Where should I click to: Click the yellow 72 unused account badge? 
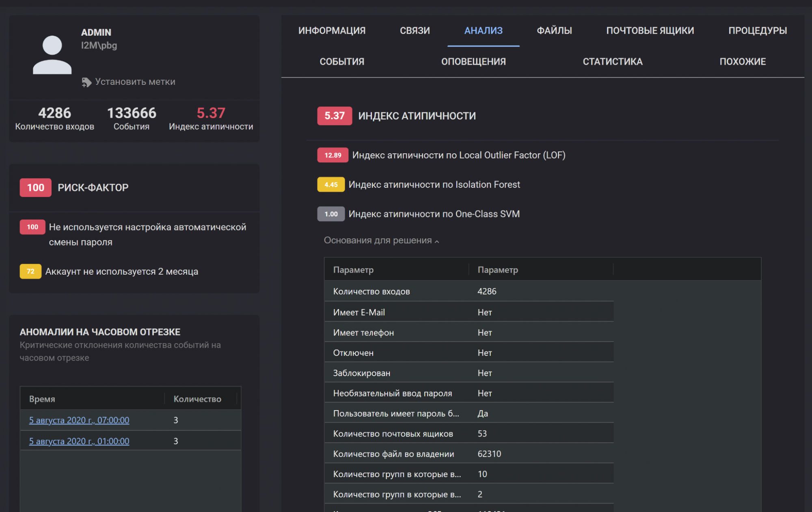[x=30, y=271]
